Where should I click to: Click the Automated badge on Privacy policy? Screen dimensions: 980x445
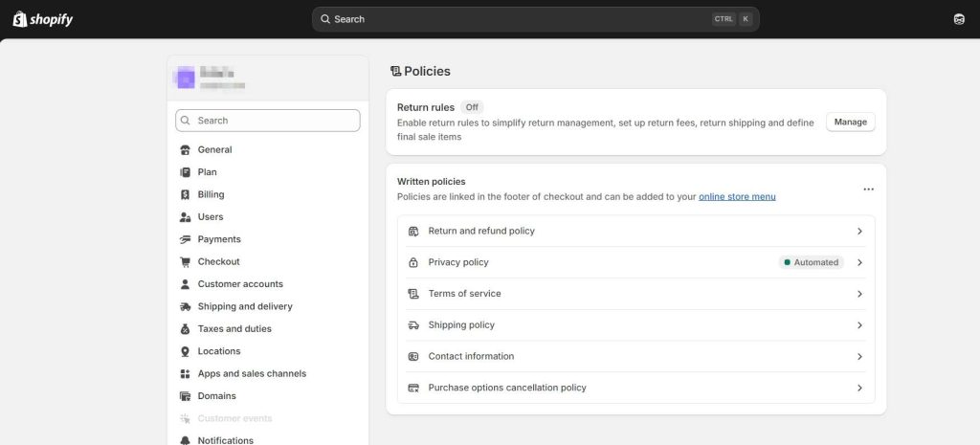(812, 262)
